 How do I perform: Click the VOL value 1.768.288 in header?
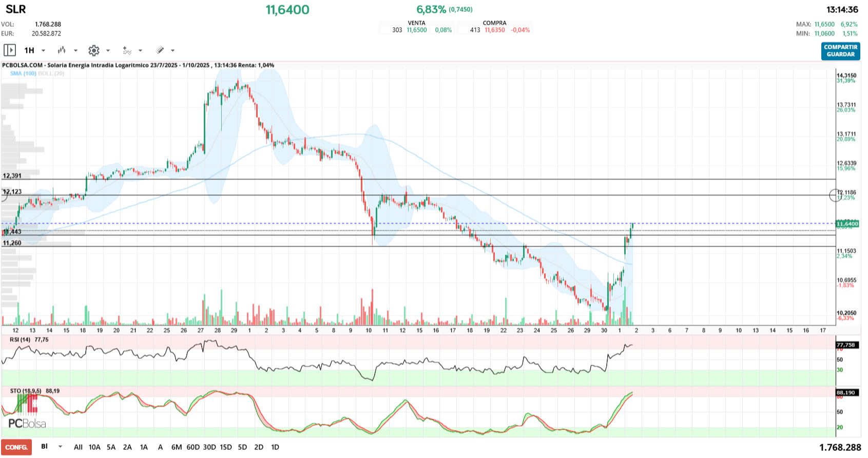(48, 24)
